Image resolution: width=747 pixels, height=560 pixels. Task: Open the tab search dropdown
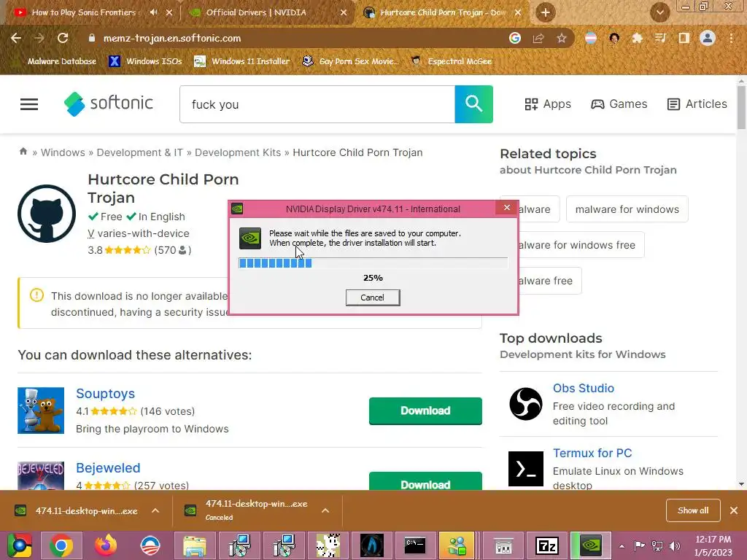[659, 12]
